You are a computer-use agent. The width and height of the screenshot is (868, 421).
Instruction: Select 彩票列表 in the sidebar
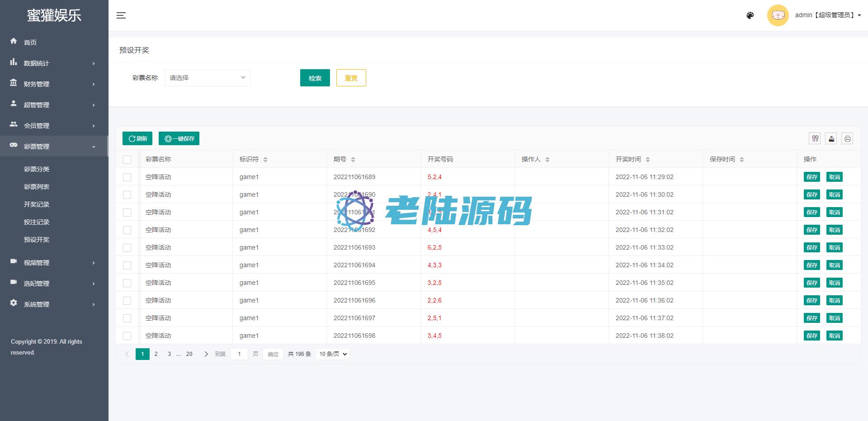37,187
